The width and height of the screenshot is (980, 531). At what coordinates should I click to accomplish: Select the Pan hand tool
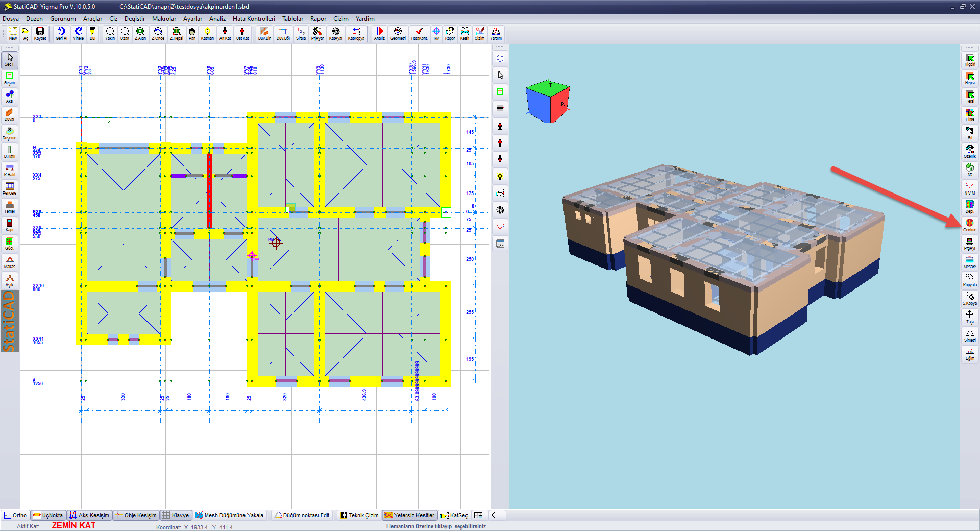(192, 34)
